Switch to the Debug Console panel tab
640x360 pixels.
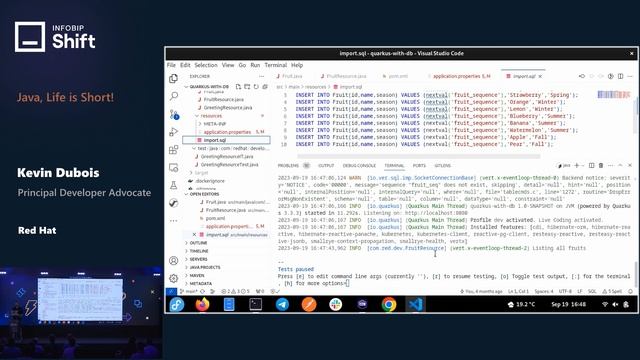coord(359,165)
